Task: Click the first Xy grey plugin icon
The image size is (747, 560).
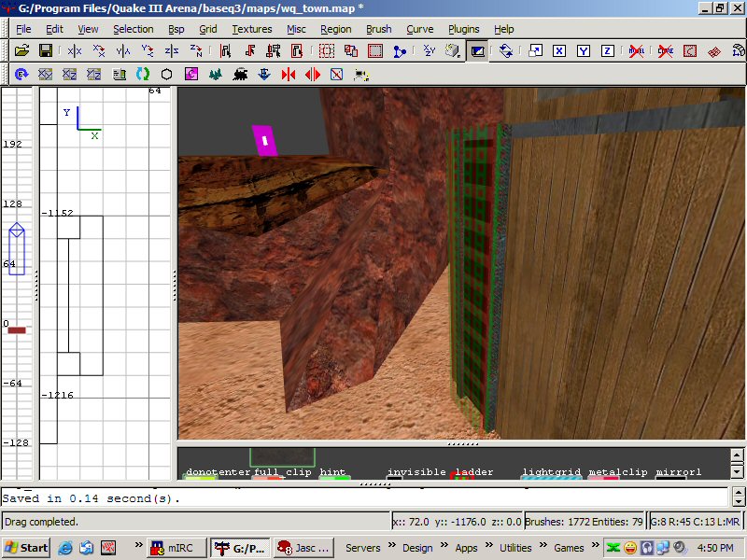Action: pyautogui.click(x=45, y=75)
